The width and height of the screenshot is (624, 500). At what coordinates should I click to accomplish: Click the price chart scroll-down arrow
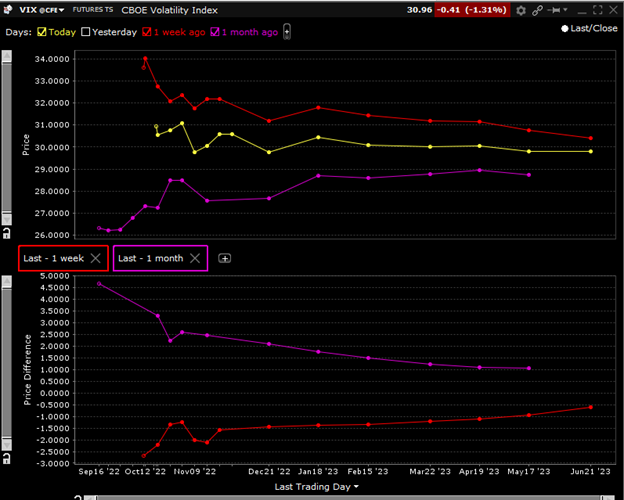pos(7,219)
